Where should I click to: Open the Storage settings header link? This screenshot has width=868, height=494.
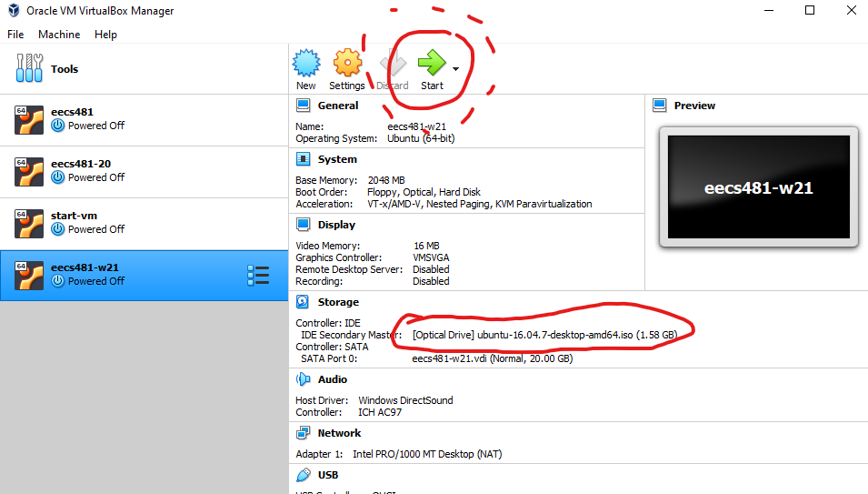click(338, 302)
